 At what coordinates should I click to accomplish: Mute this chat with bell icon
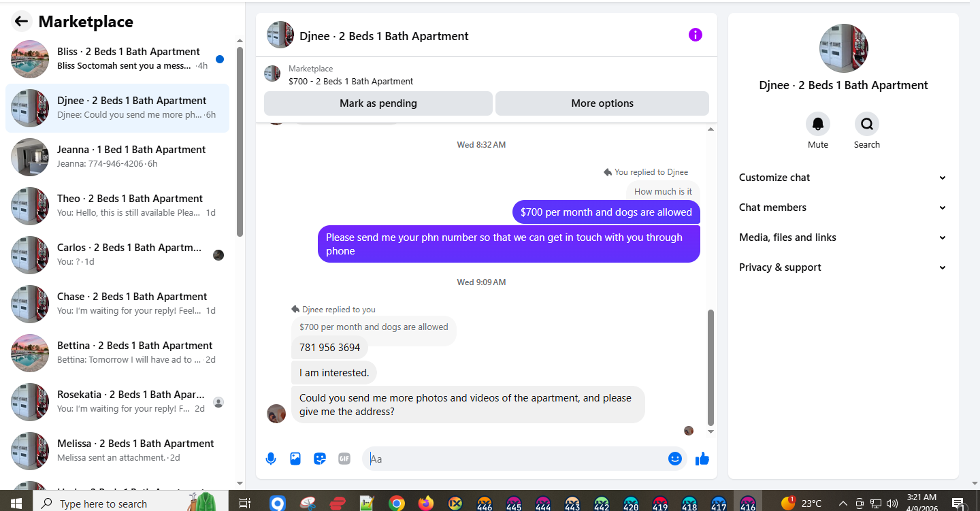(818, 124)
